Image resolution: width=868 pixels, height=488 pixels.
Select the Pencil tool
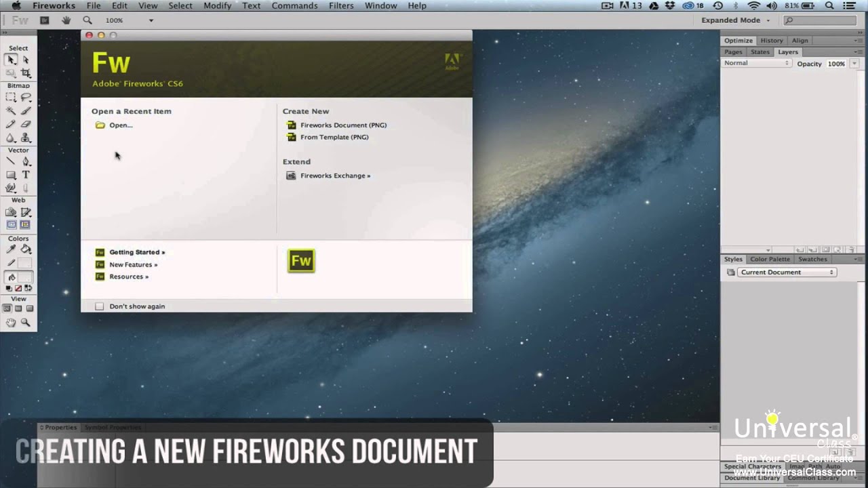click(x=12, y=124)
